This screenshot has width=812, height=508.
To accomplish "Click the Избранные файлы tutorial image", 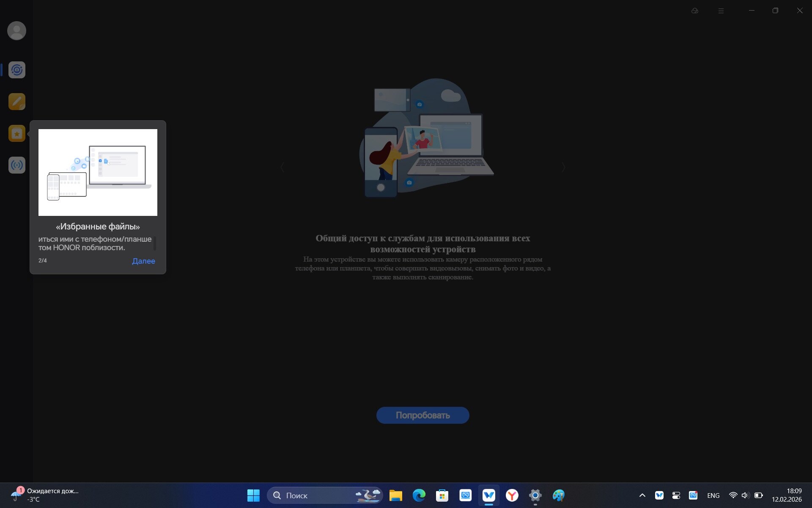I will (98, 172).
